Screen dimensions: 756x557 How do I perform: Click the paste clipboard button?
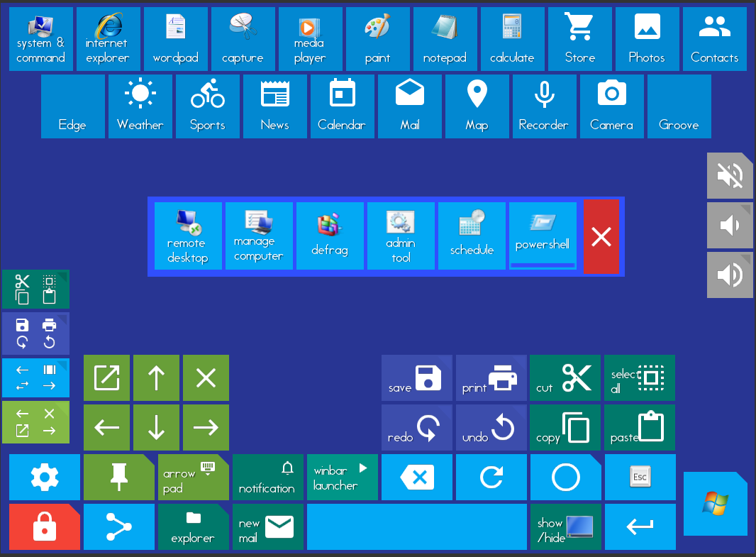pyautogui.click(x=639, y=427)
